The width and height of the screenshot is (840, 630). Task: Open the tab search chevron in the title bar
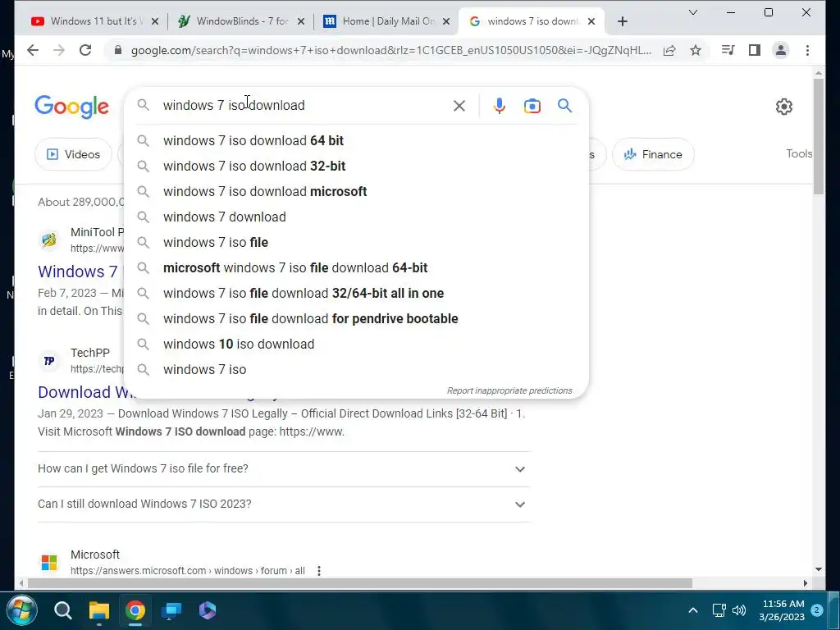pos(692,12)
